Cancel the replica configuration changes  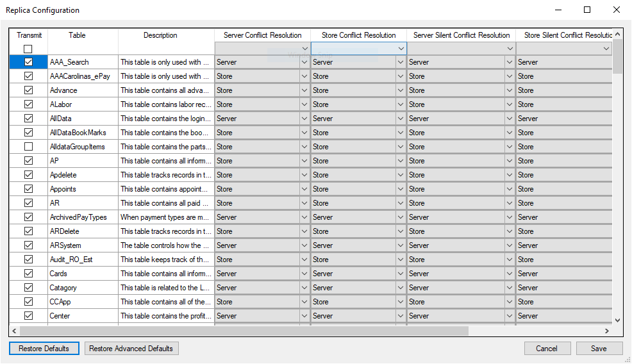tap(547, 348)
